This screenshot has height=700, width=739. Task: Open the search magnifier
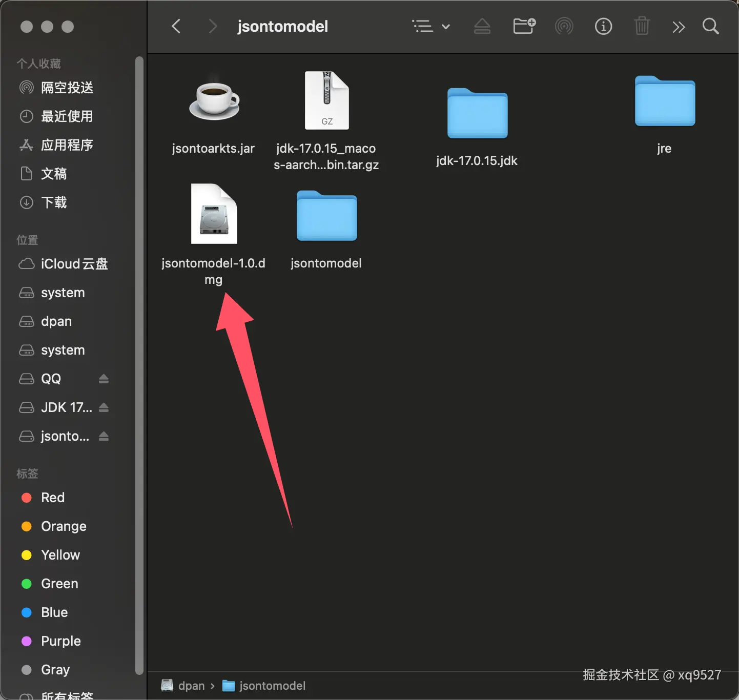tap(711, 26)
